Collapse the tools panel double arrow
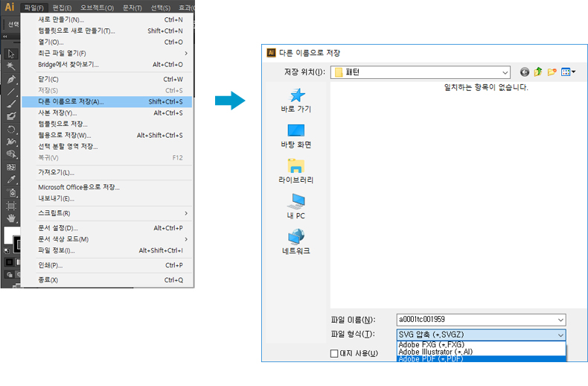 pos(5,37)
